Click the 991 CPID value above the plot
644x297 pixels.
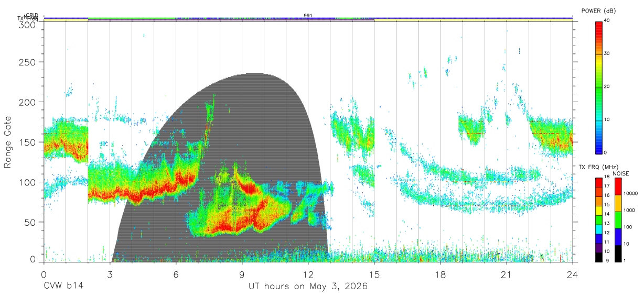click(x=308, y=15)
